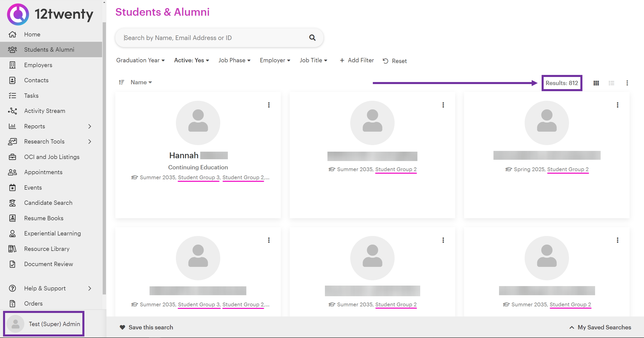This screenshot has height=338, width=644.
Task: Click the Add Filter button
Action: click(x=357, y=60)
